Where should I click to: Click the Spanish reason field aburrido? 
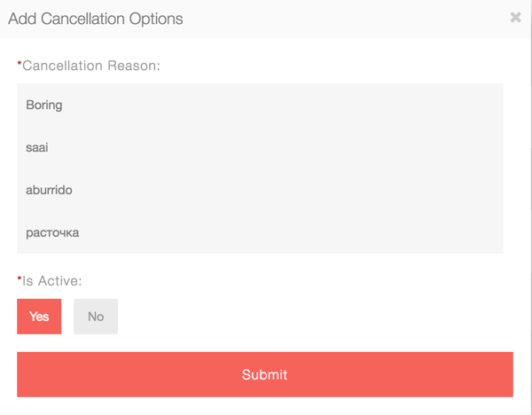[260, 191]
